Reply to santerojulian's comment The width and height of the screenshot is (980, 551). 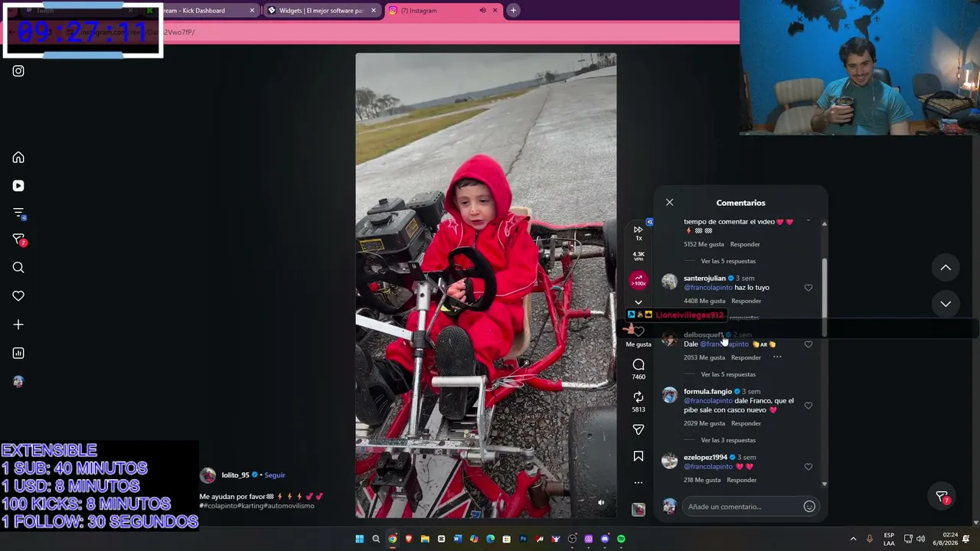click(x=746, y=301)
